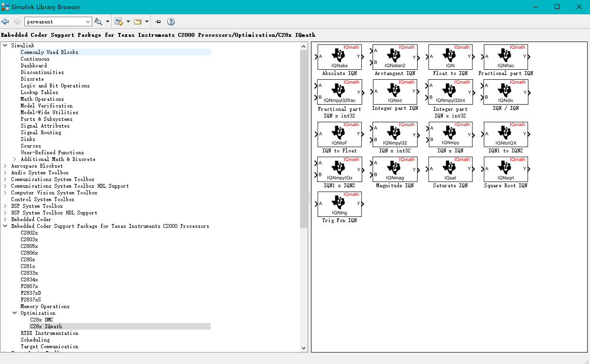Open the Logic and Bit Operations library

pyautogui.click(x=55, y=86)
